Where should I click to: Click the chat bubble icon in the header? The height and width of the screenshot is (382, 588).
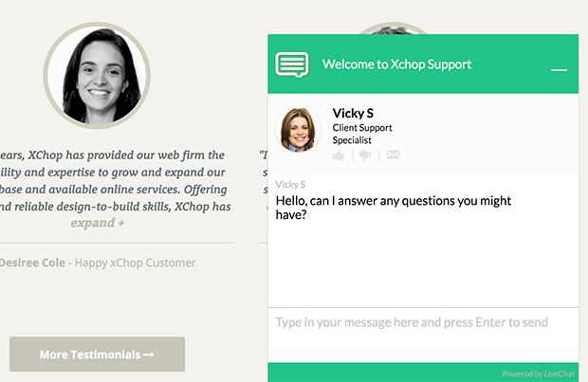point(293,64)
